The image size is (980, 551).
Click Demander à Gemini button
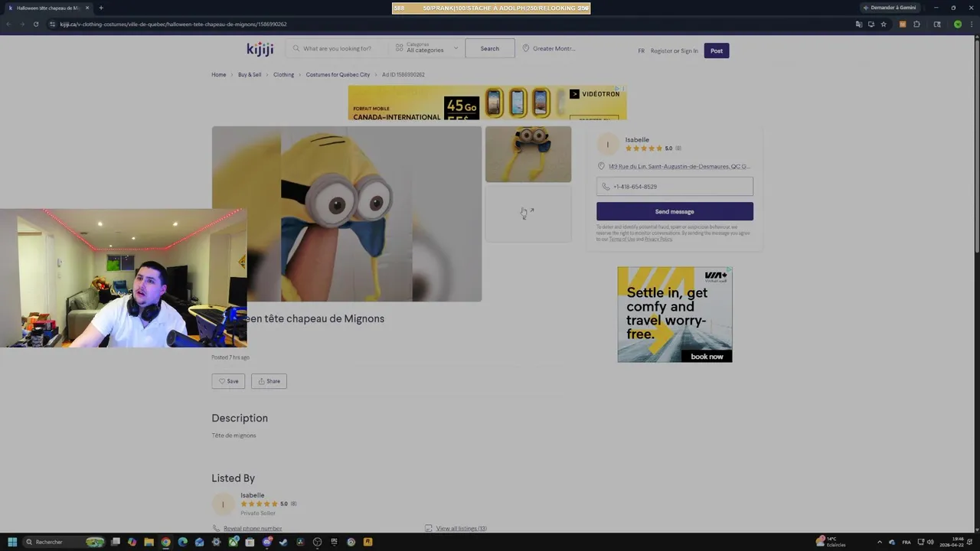[x=890, y=8]
